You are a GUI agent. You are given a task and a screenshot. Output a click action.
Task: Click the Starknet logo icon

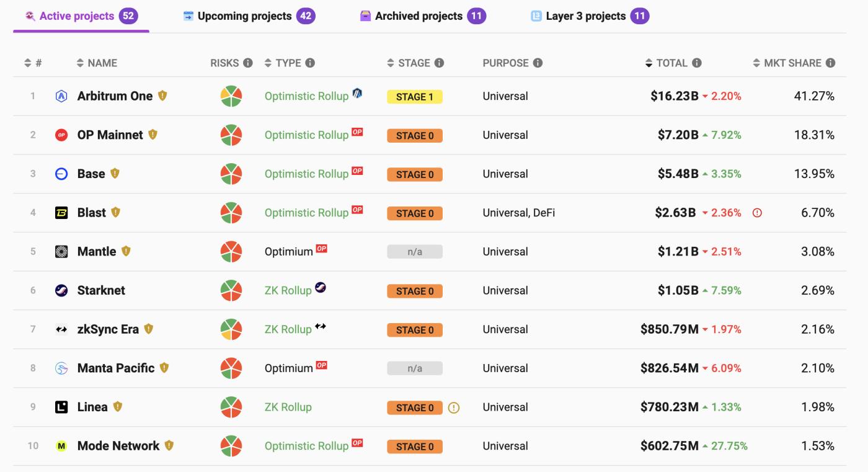click(x=61, y=290)
